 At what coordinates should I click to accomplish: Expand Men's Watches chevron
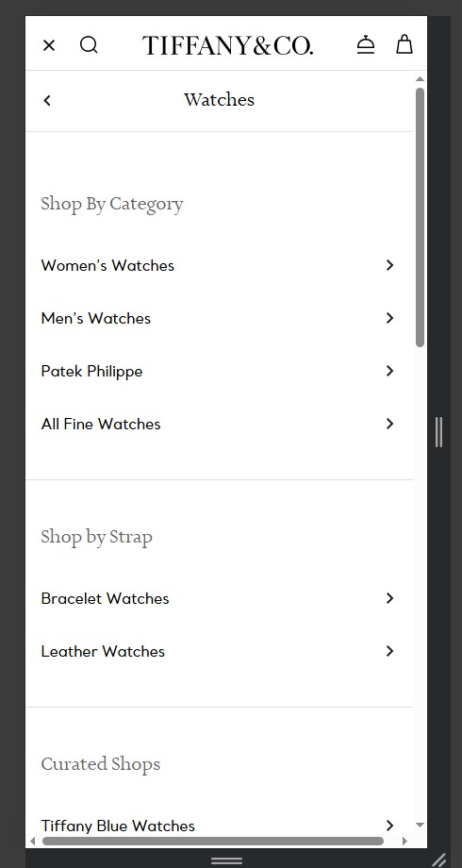tap(389, 318)
